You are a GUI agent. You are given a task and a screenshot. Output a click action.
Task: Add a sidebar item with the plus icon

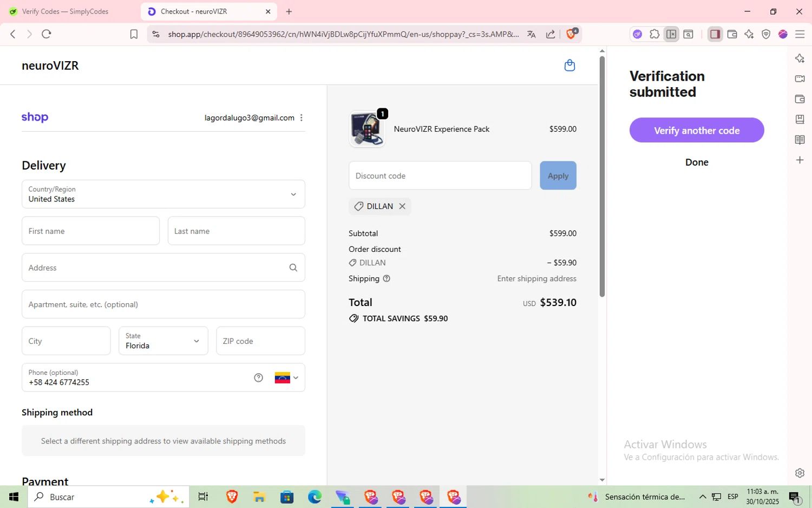[800, 160]
